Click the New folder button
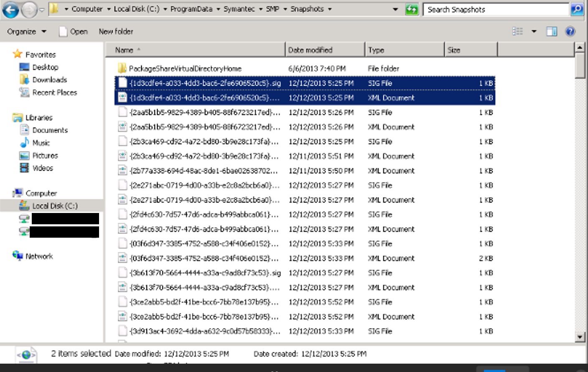The width and height of the screenshot is (588, 372). coord(116,31)
